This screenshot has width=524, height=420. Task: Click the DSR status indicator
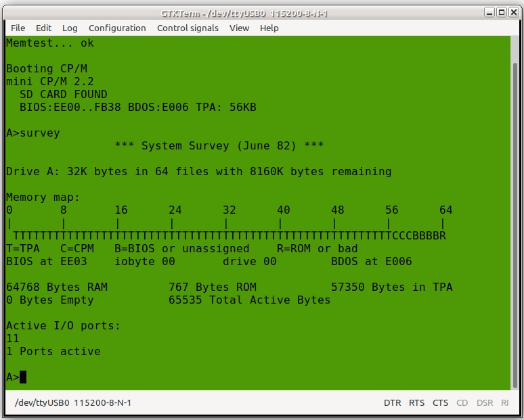coord(485,402)
